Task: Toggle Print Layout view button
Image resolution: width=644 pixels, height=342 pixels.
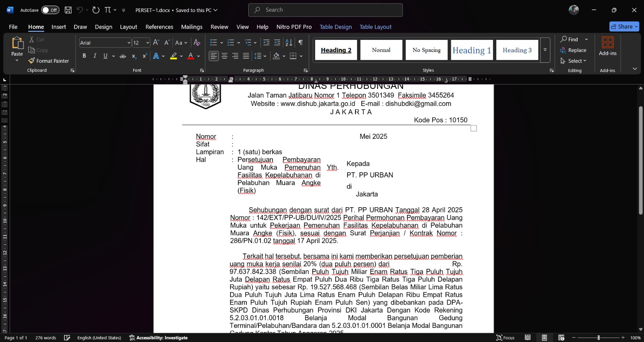Action: 544,338
